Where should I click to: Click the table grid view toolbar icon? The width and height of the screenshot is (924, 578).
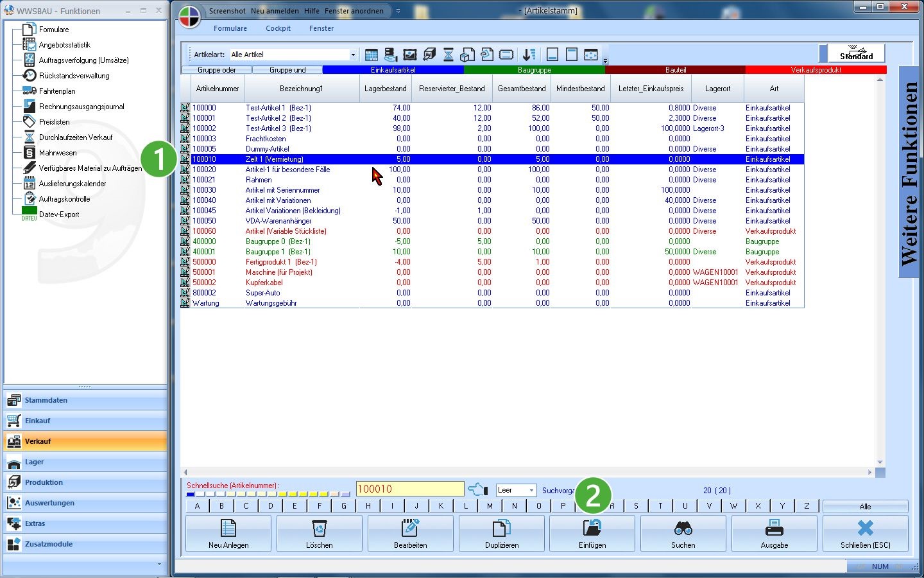[x=371, y=55]
